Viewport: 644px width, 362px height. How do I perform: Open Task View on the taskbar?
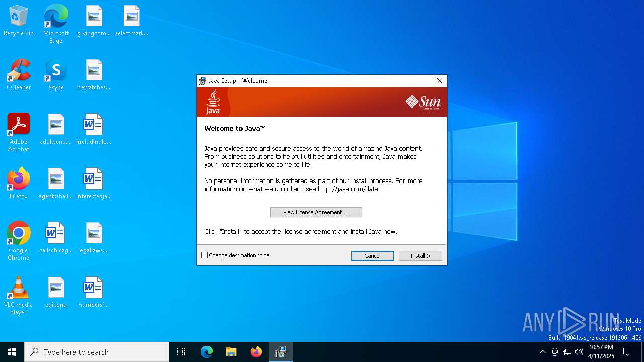click(181, 352)
